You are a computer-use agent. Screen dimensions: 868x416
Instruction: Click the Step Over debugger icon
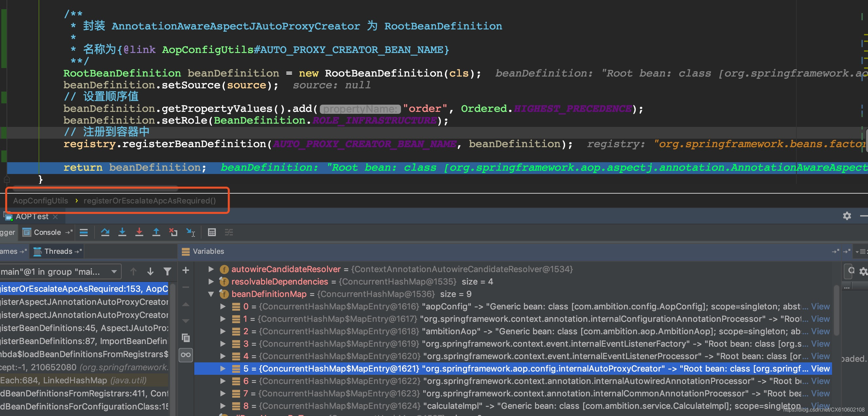105,233
